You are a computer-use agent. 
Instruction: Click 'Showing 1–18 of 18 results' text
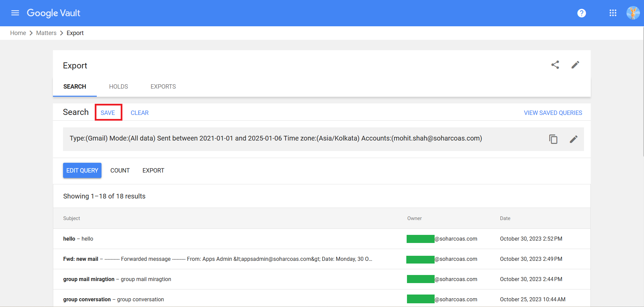click(104, 196)
